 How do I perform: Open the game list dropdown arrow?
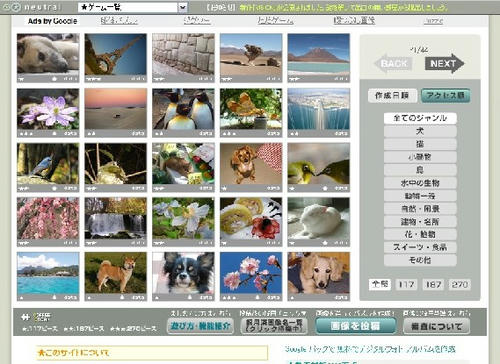coord(183,7)
